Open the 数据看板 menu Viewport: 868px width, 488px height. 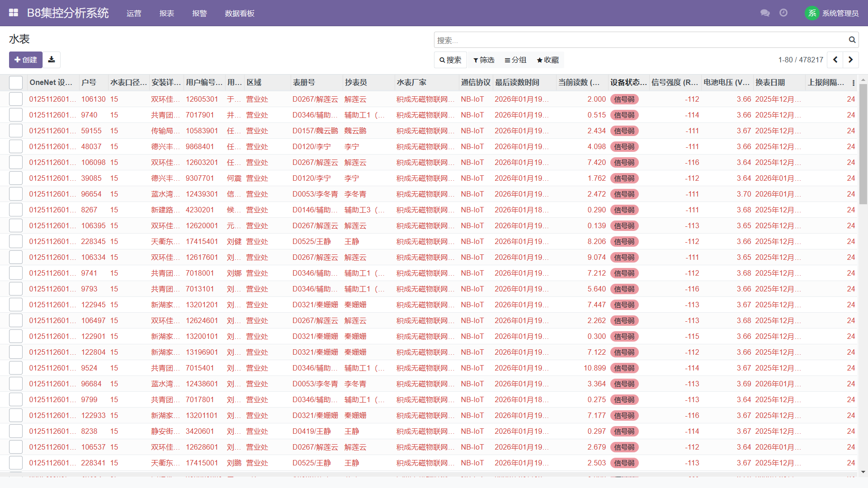click(x=240, y=13)
